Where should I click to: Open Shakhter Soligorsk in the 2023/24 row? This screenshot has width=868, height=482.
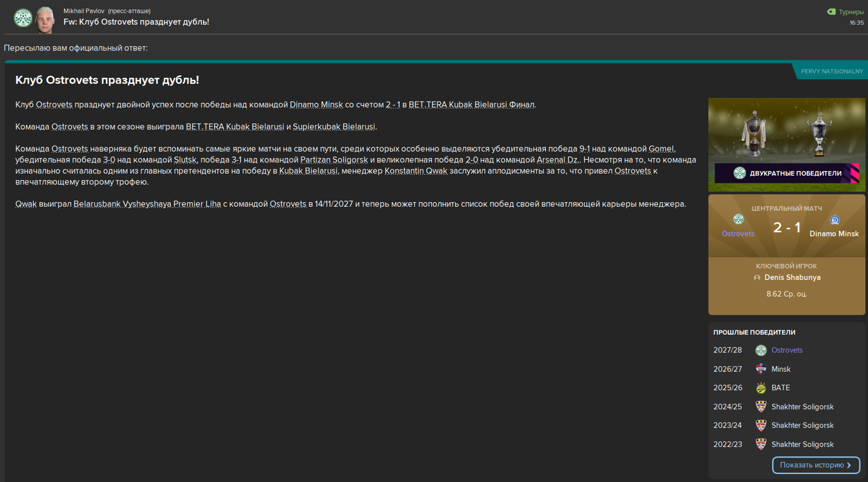[802, 425]
